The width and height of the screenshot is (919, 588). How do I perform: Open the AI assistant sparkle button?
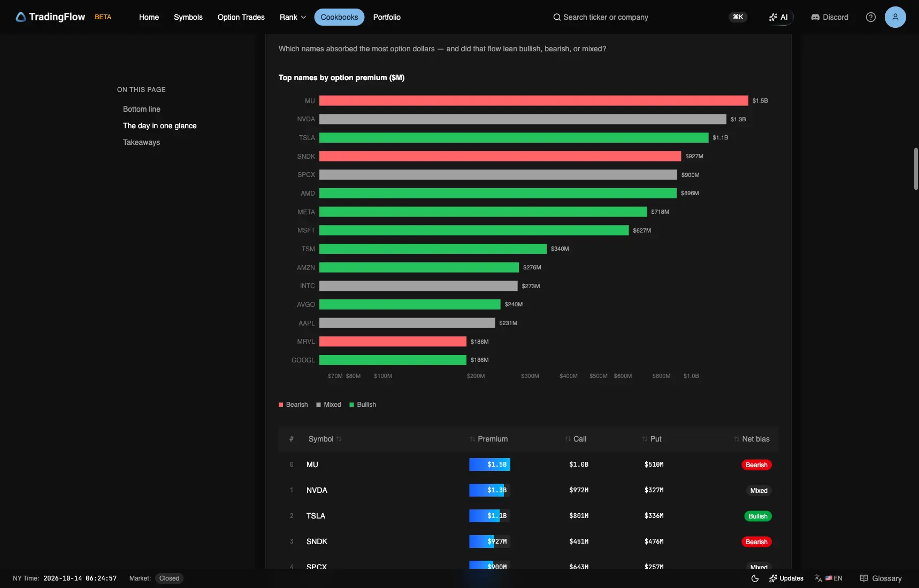pyautogui.click(x=778, y=17)
